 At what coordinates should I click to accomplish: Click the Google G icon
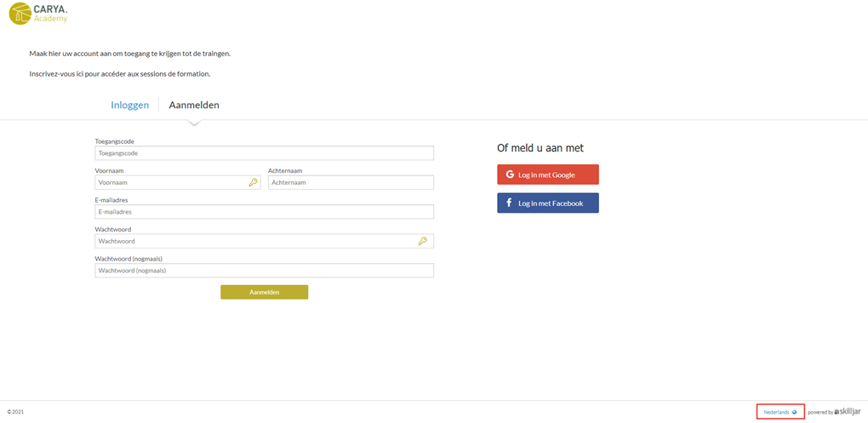pos(510,174)
